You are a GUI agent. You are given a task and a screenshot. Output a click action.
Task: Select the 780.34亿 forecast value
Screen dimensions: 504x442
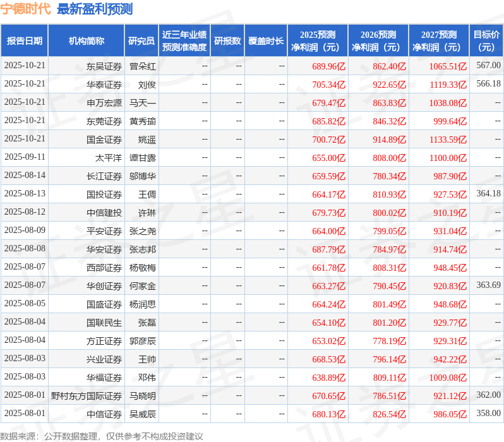pyautogui.click(x=390, y=176)
